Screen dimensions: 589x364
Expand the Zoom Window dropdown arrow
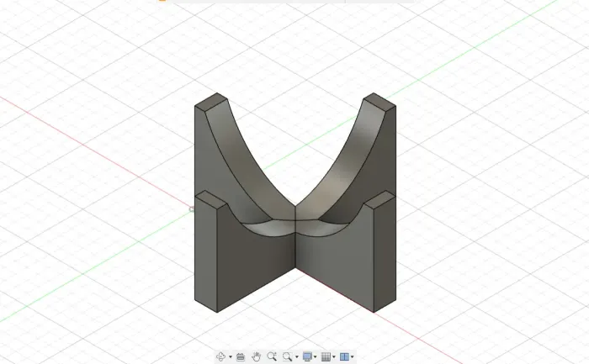tap(296, 357)
